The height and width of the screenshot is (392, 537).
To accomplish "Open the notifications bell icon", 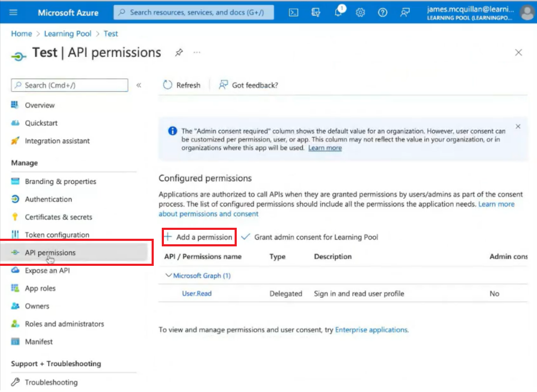I will coord(338,13).
